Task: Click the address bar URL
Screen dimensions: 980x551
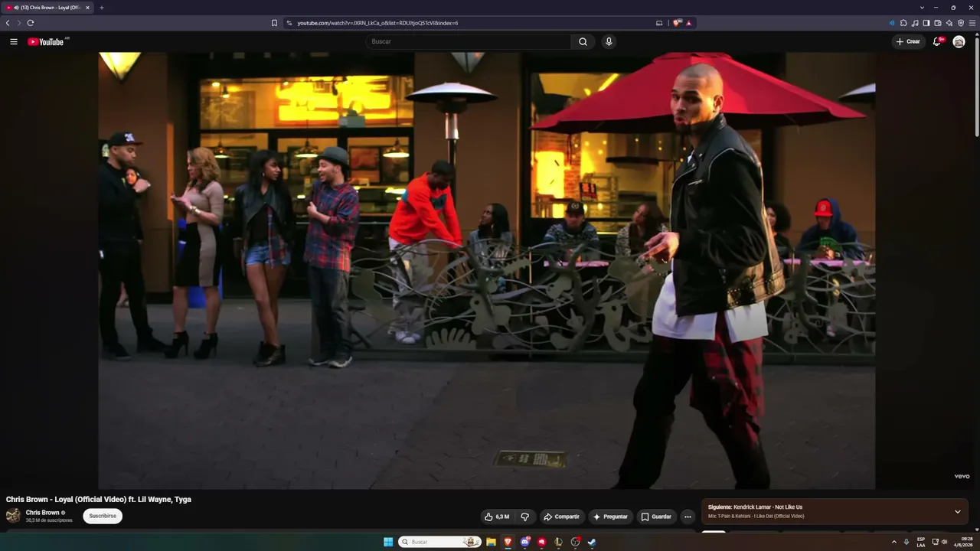Action: [x=377, y=23]
